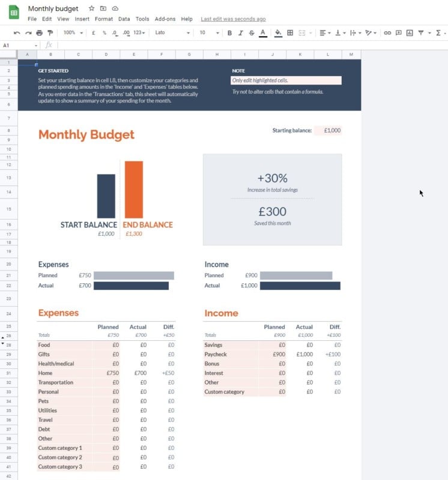The width and height of the screenshot is (448, 480).
Task: Click the starting balance £1,000 cell
Action: (x=328, y=130)
